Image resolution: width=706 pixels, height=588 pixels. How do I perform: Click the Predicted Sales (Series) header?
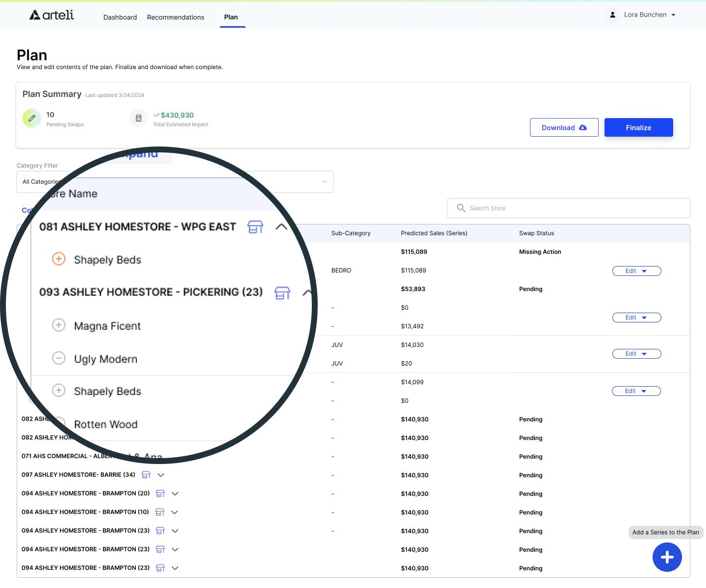[434, 233]
